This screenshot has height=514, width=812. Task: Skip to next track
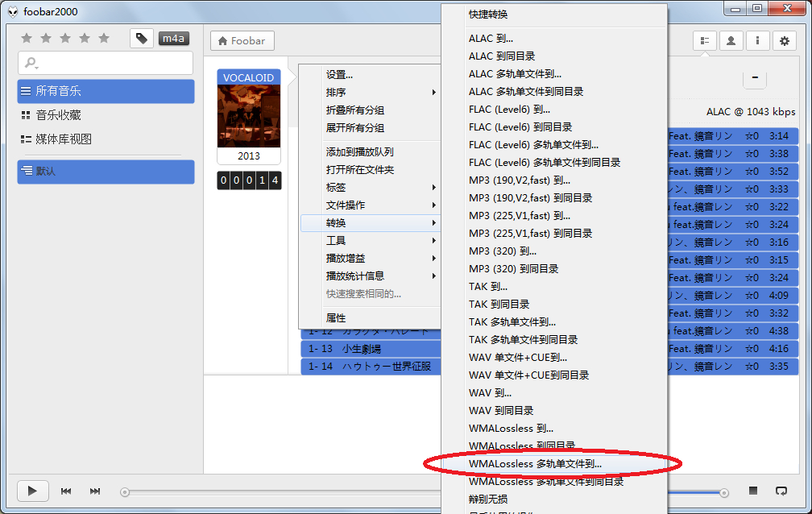pos(95,491)
